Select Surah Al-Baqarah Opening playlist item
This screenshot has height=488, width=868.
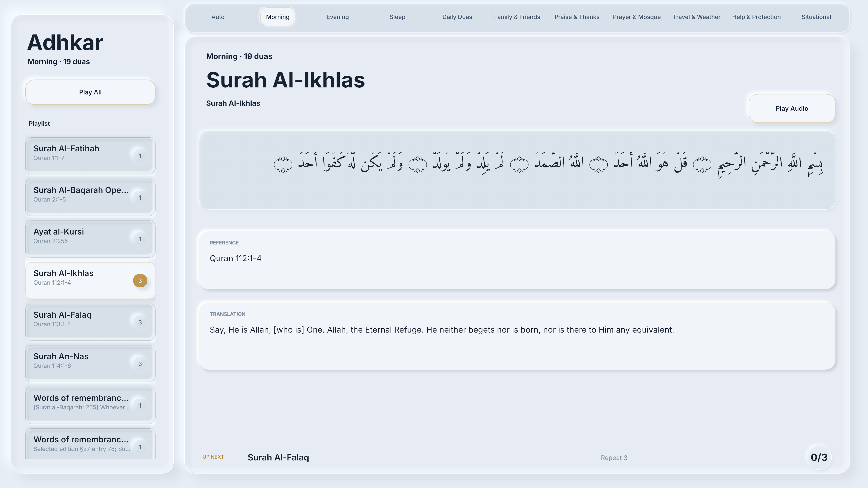[x=90, y=197]
